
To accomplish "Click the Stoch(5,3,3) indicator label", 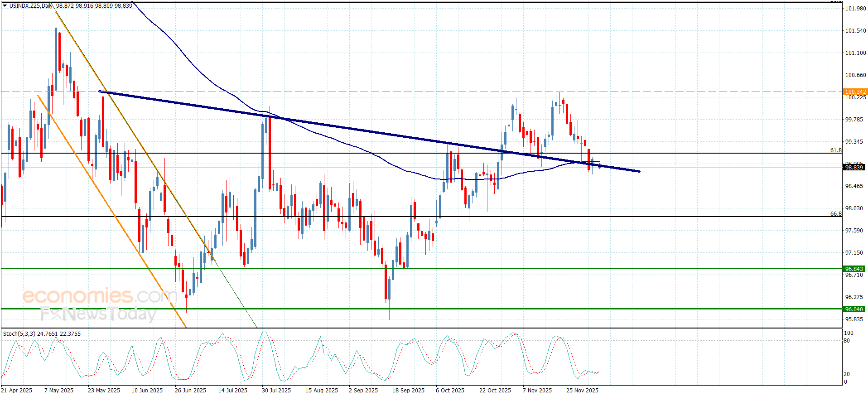I will (x=19, y=334).
